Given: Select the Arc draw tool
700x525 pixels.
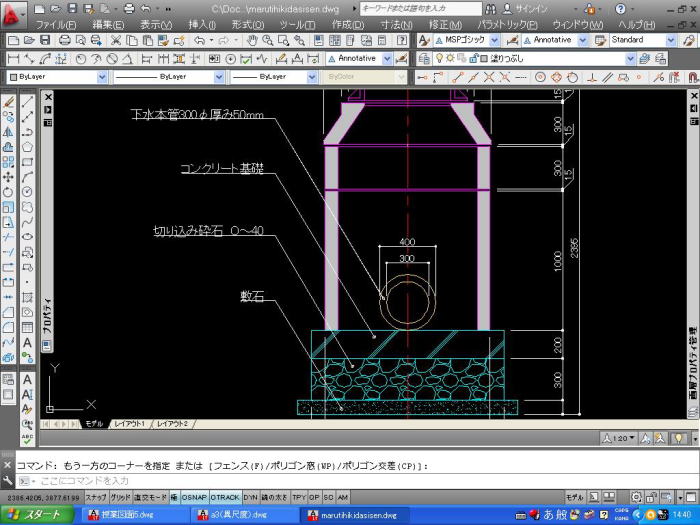Looking at the screenshot, I should click(x=27, y=177).
